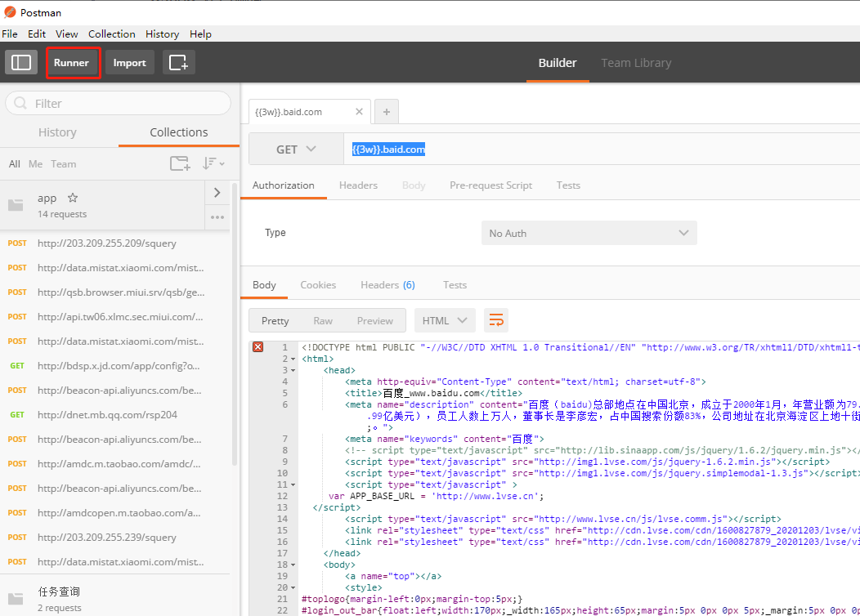Expand app collection details arrow

click(217, 192)
